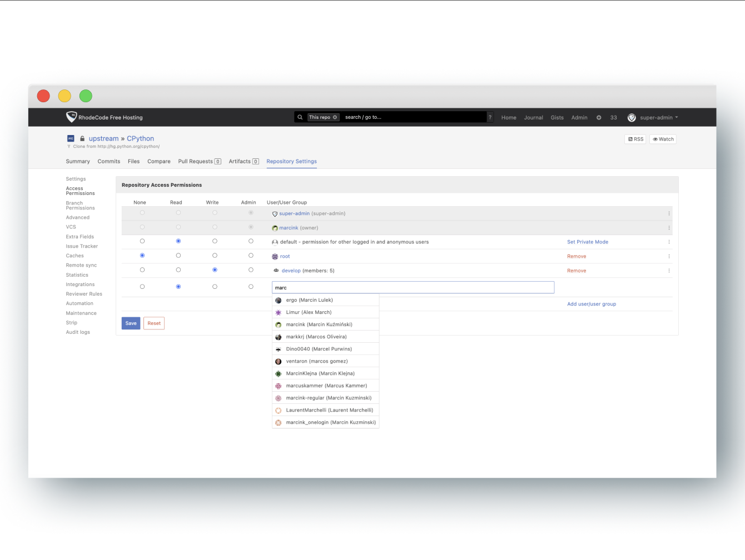This screenshot has width=745, height=560.
Task: Click the Watch eye icon button
Action: tap(662, 139)
